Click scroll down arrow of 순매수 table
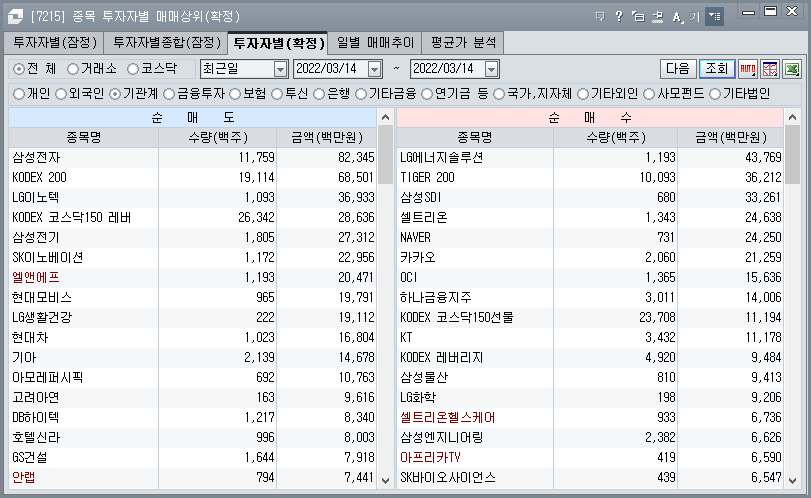The height and width of the screenshot is (498, 811). point(792,480)
